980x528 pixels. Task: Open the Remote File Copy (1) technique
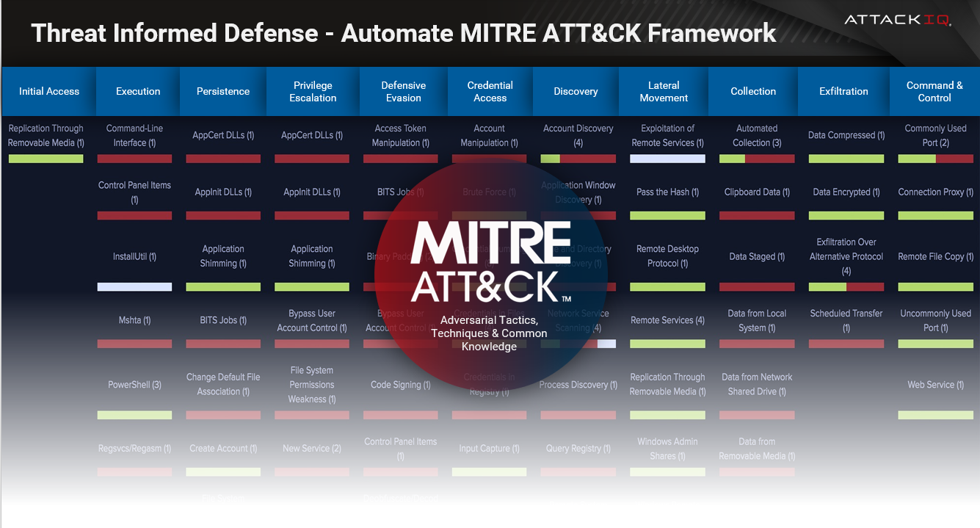click(x=936, y=256)
